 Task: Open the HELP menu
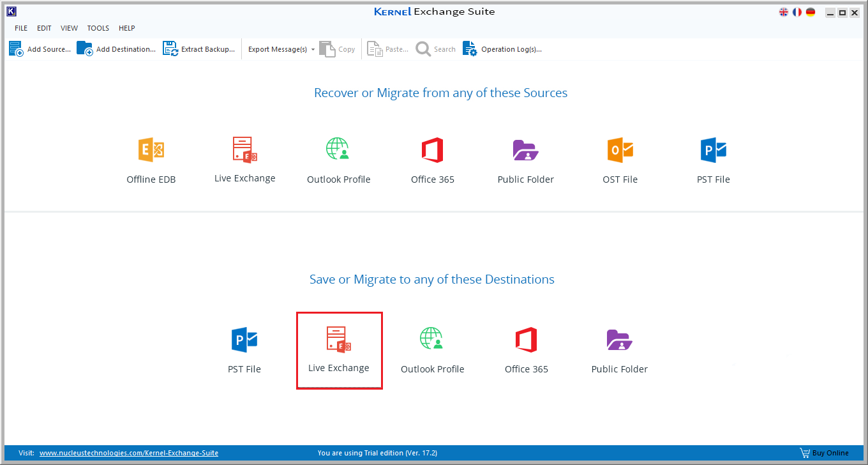pyautogui.click(x=127, y=28)
